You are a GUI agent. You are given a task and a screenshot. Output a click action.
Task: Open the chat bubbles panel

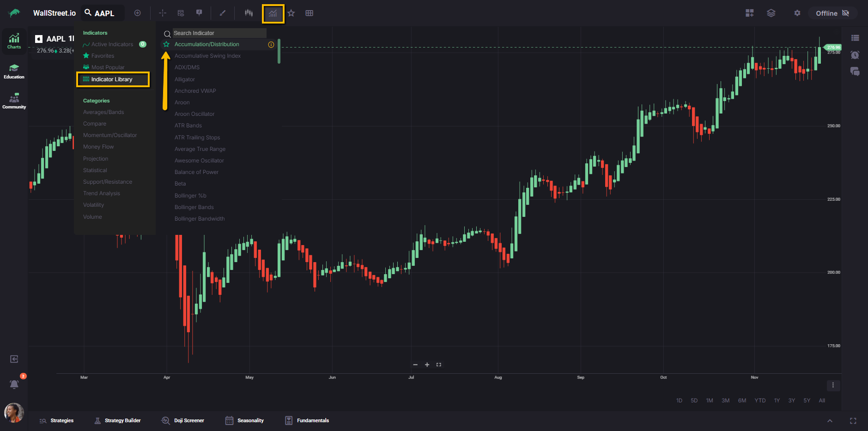[855, 72]
